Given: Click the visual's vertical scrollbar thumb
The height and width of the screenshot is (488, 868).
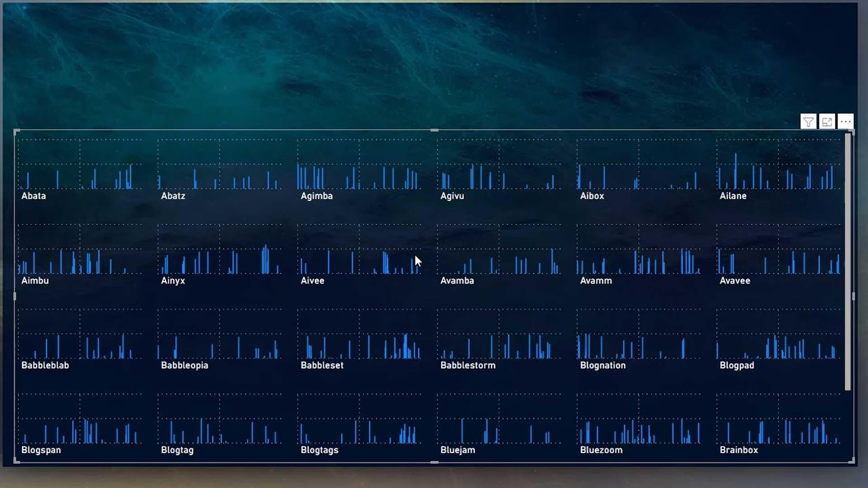Looking at the screenshot, I should coord(848,262).
